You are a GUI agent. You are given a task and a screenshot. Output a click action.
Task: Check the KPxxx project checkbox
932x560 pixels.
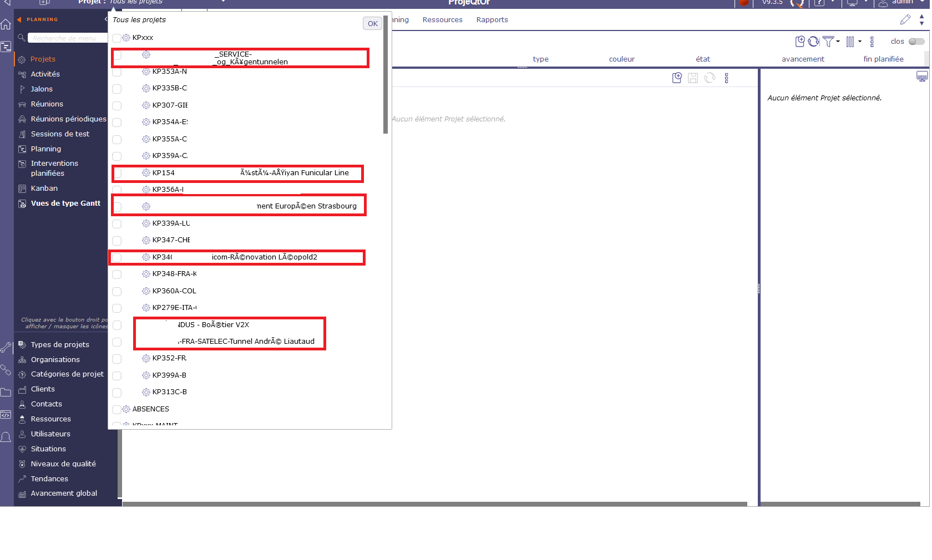tap(116, 38)
